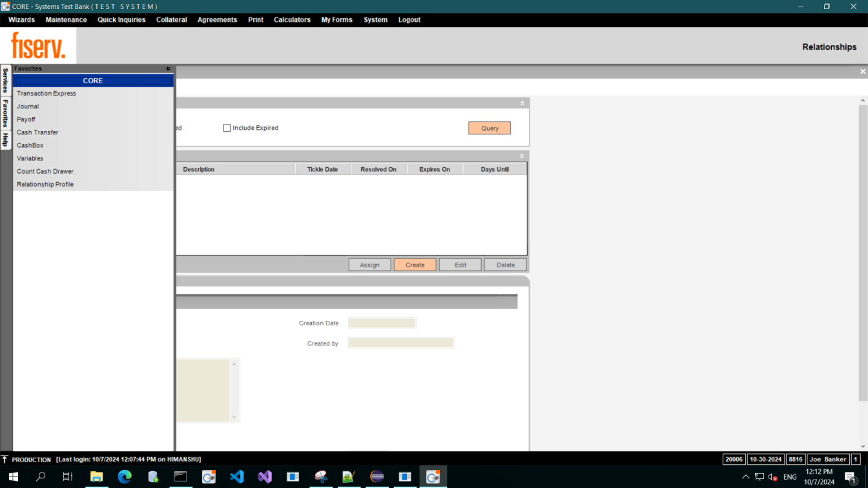Collapse the query section with the double chevron
The height and width of the screenshot is (488, 868).
(522, 103)
